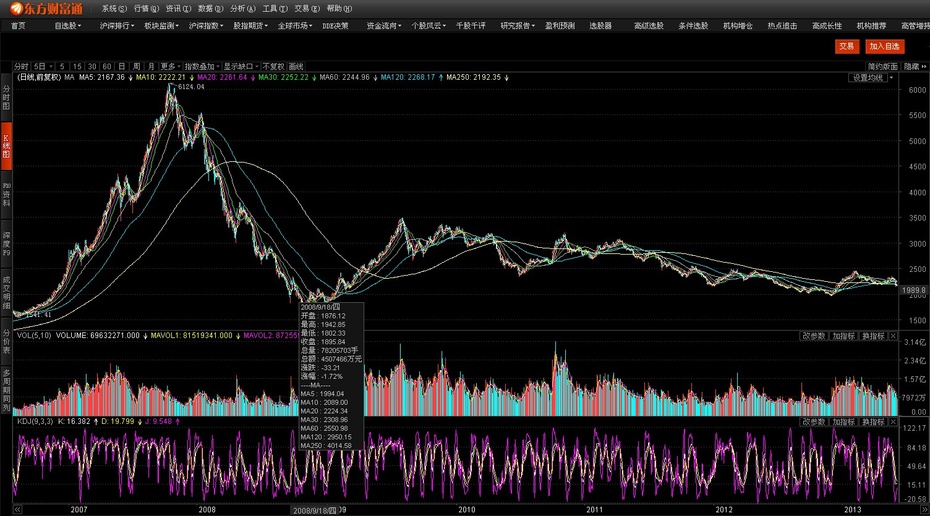Select the K线图 sidebar tab

6,147
